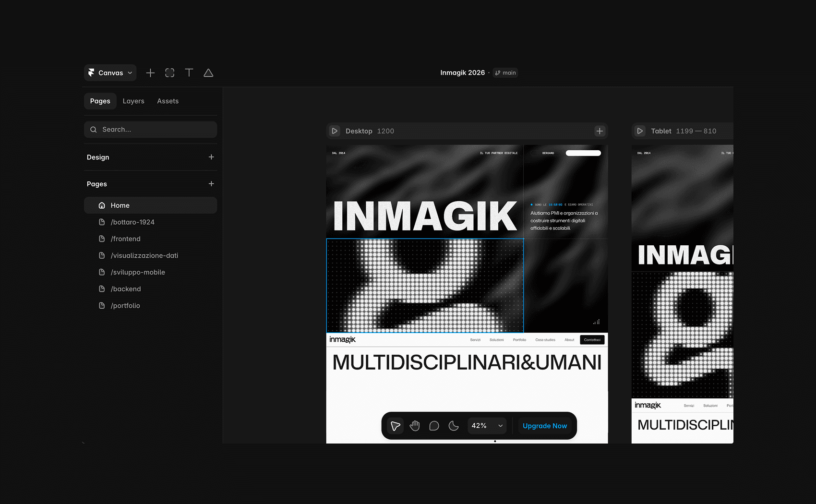This screenshot has height=504, width=816.
Task: Click Soluzioni nav link in Tablet frame
Action: 710,406
